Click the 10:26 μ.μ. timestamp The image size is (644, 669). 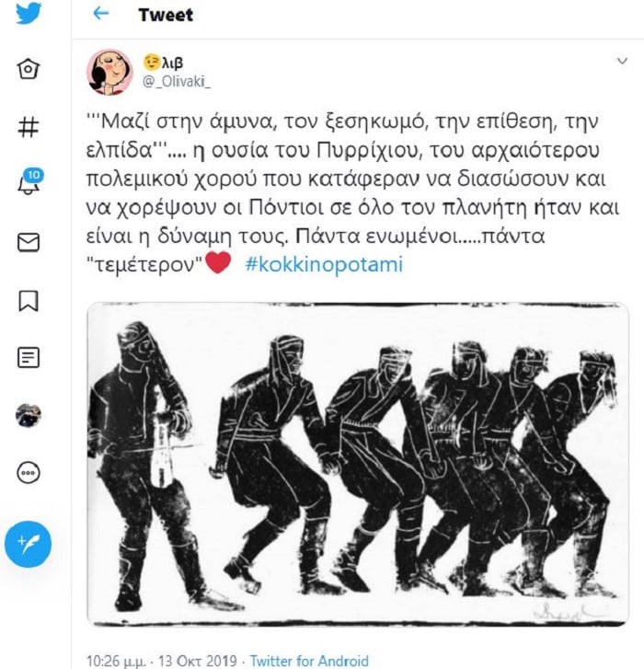click(116, 661)
